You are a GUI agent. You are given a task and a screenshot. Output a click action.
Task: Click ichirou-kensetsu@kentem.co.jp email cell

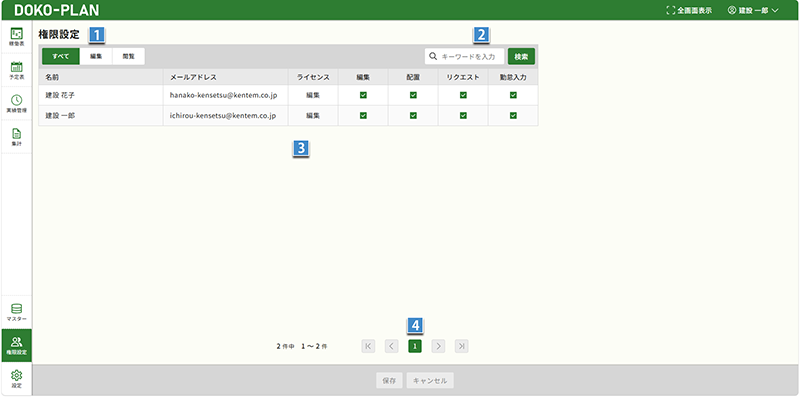coord(226,115)
